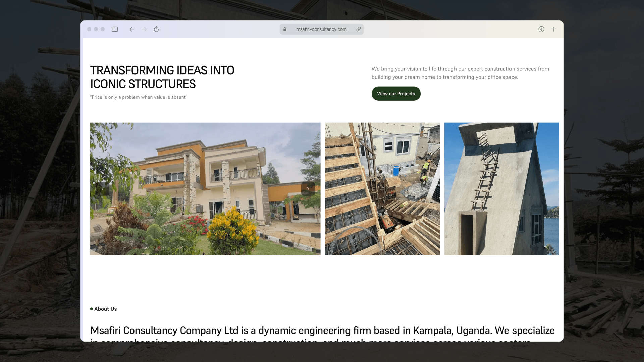Screen dimensions: 644x362
Task: Copy page link via chain icon
Action: point(358,29)
